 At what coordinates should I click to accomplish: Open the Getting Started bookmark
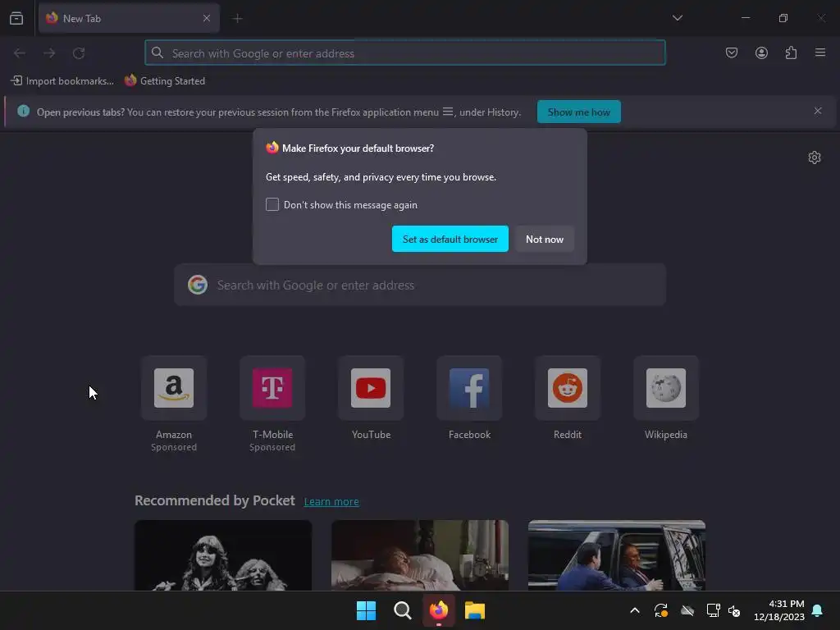(165, 81)
